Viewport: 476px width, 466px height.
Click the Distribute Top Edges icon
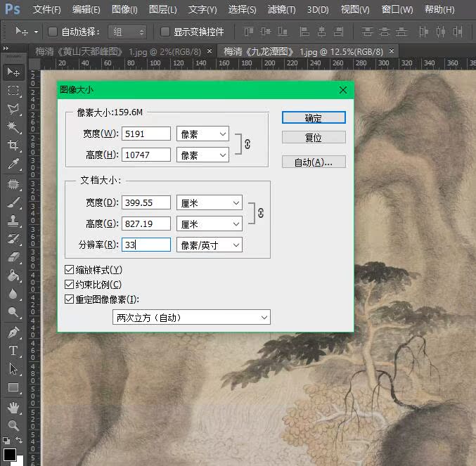coord(367,31)
